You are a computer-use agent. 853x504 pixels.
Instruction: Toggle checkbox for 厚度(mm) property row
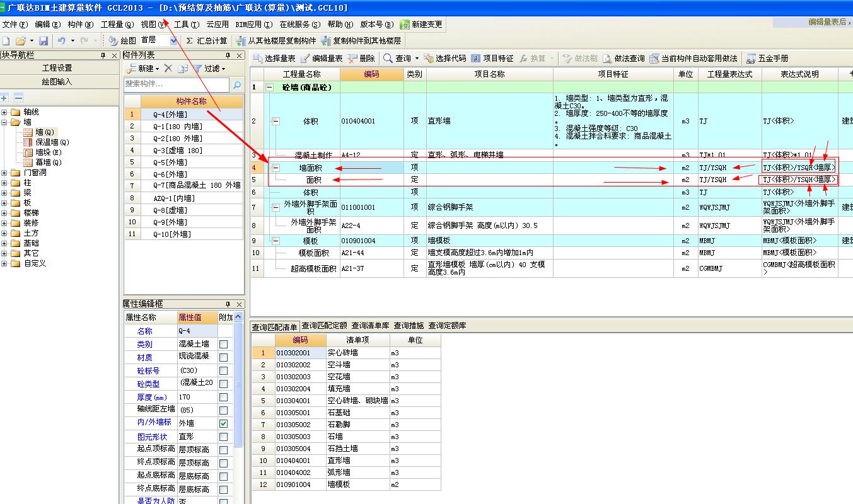click(x=223, y=397)
